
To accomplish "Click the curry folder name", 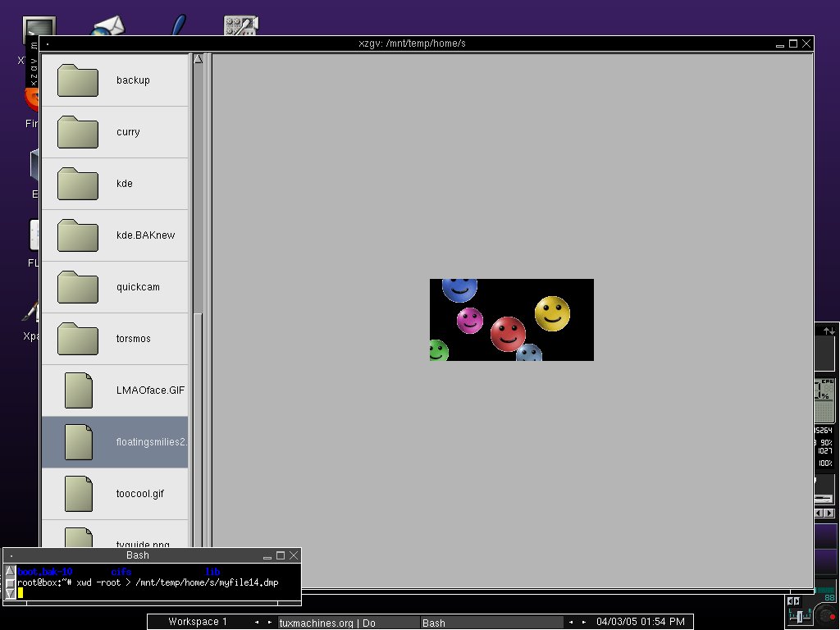I will click(128, 132).
